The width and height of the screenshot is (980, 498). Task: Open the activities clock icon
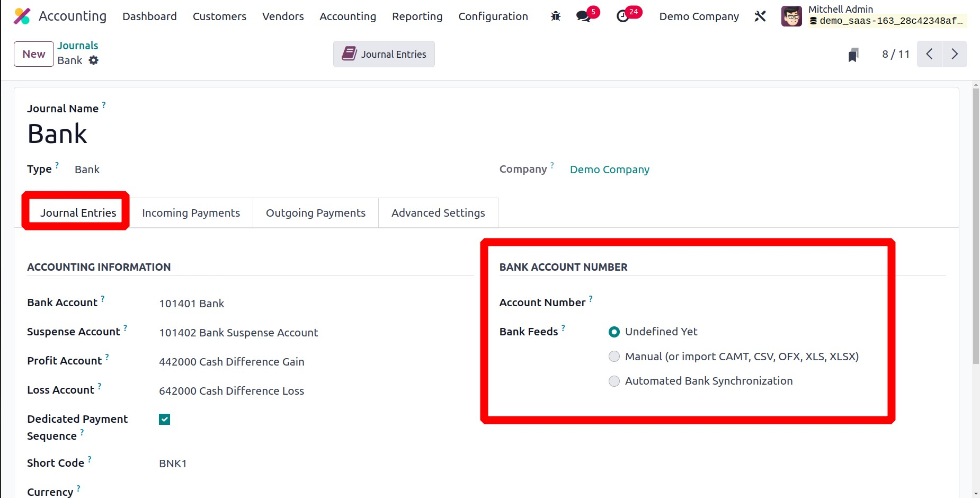(623, 16)
